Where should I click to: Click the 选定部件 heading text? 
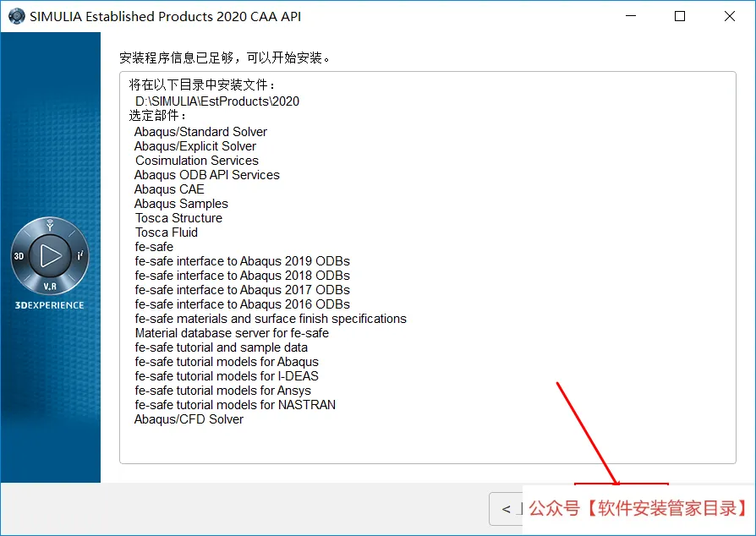coord(157,116)
